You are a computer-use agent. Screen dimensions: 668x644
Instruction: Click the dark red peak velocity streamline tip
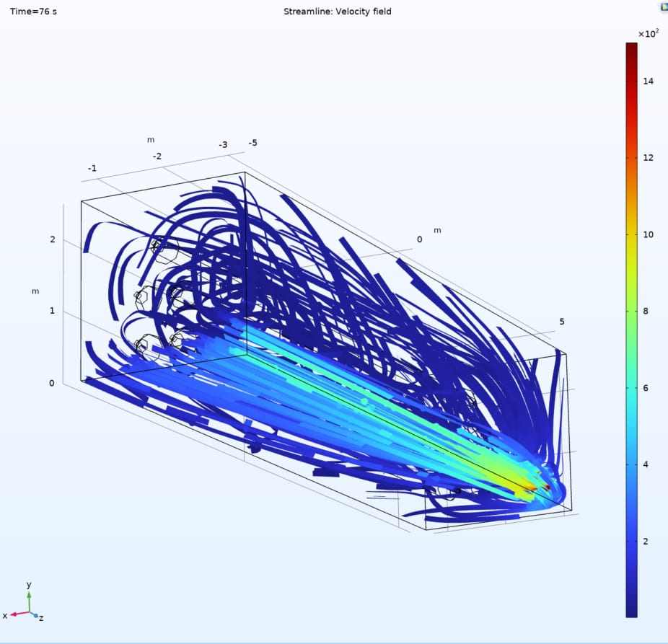[548, 487]
